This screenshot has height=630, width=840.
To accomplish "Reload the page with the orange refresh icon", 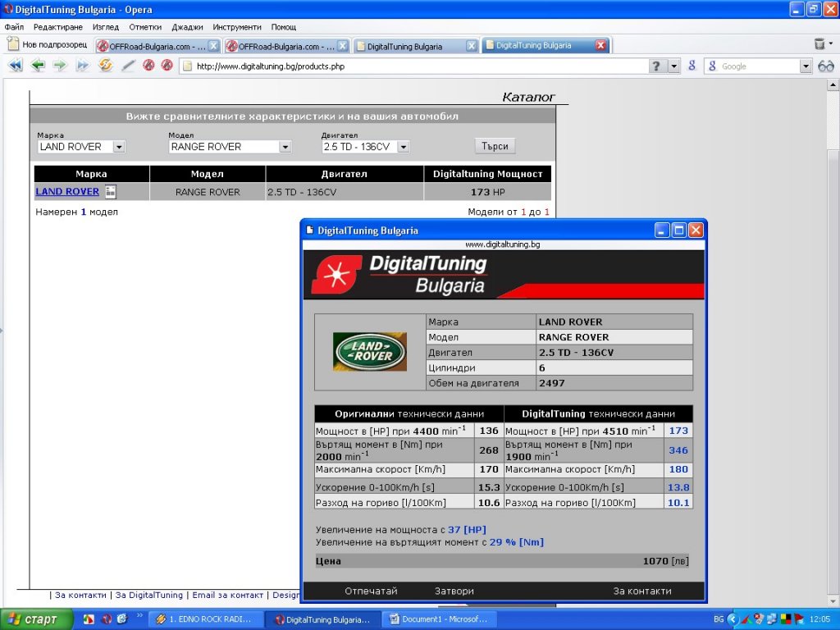I will click(x=105, y=66).
